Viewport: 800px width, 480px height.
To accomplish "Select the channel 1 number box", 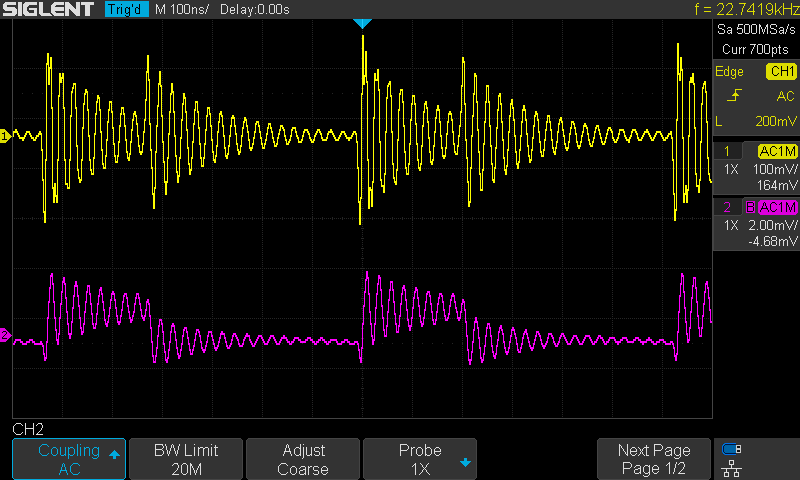I will [727, 151].
